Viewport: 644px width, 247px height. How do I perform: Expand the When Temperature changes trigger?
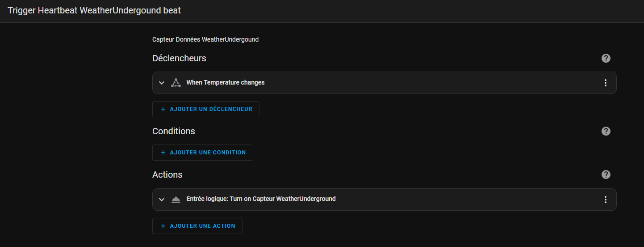click(x=162, y=83)
